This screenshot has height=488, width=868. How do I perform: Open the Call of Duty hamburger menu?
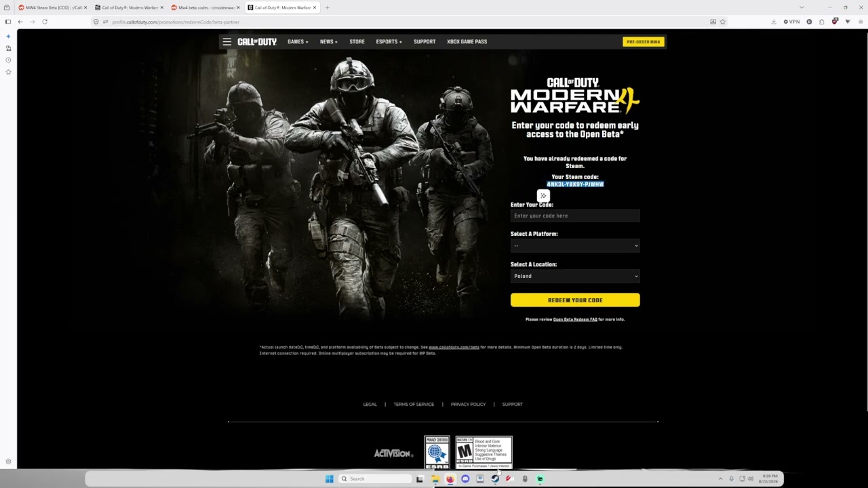pos(227,42)
